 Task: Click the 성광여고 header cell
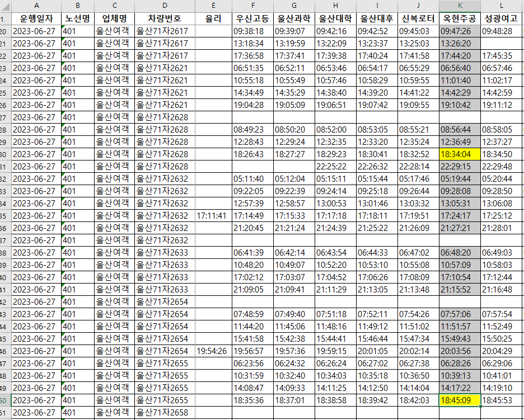[501, 18]
